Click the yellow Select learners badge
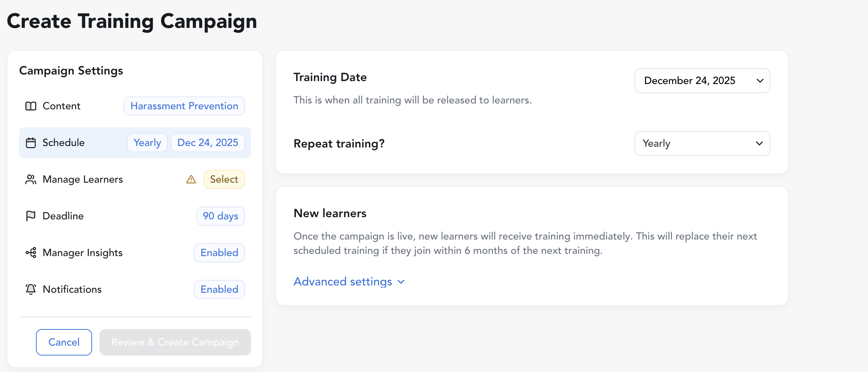 [x=224, y=179]
